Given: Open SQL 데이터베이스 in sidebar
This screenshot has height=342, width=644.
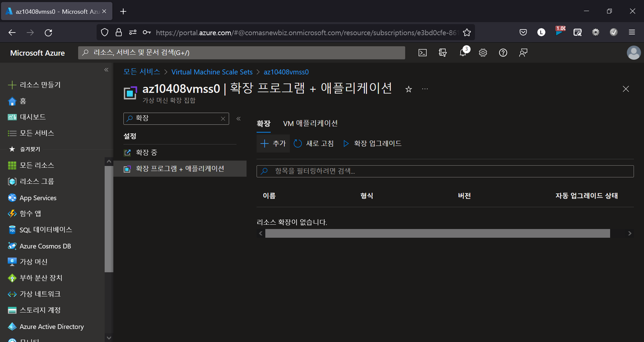Looking at the screenshot, I should (x=40, y=230).
